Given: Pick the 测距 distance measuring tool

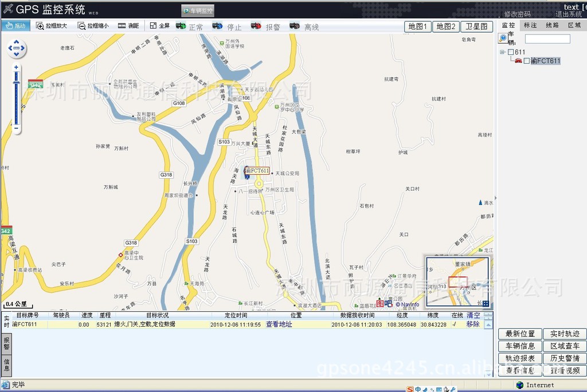Looking at the screenshot, I should click(128, 26).
